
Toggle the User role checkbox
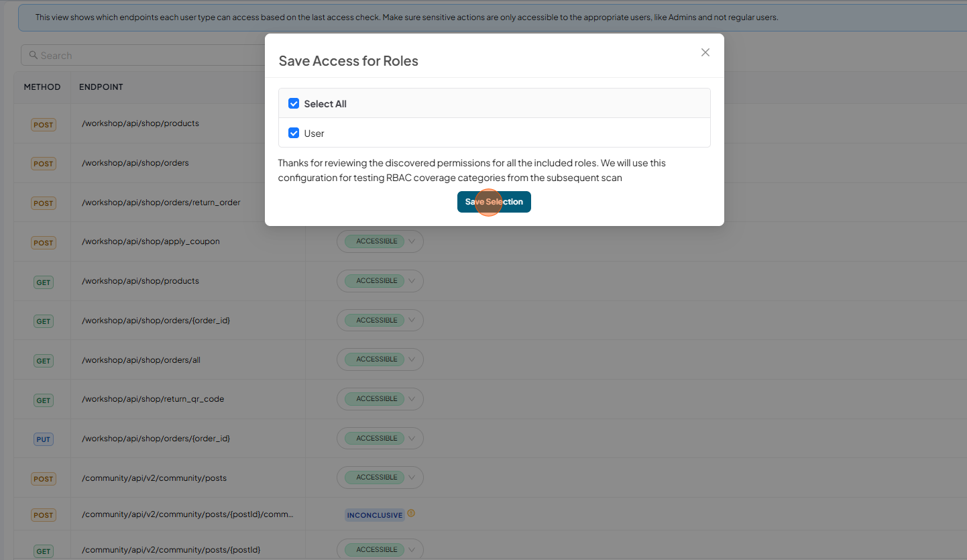[293, 133]
